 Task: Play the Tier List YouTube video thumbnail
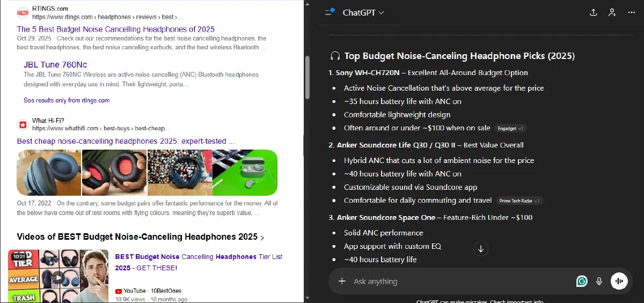tap(58, 276)
